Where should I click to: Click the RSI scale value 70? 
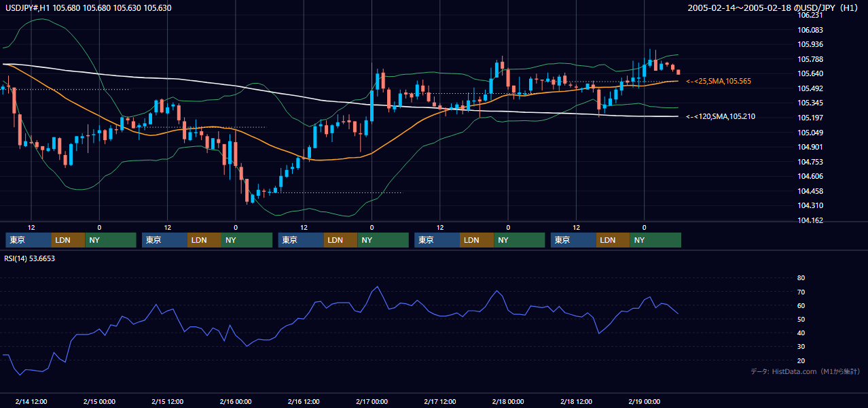tap(801, 292)
